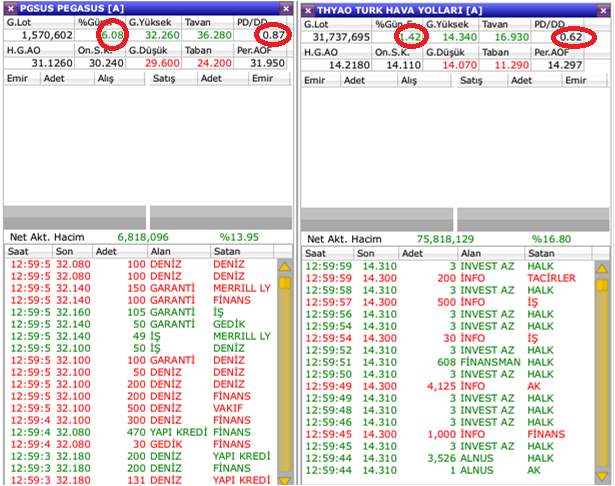Select PGSUS G.Düşük value 29.600
The width and height of the screenshot is (615, 486).
[x=162, y=63]
